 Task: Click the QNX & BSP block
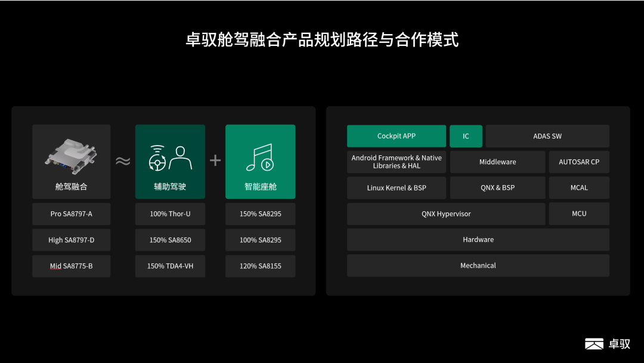[498, 188]
